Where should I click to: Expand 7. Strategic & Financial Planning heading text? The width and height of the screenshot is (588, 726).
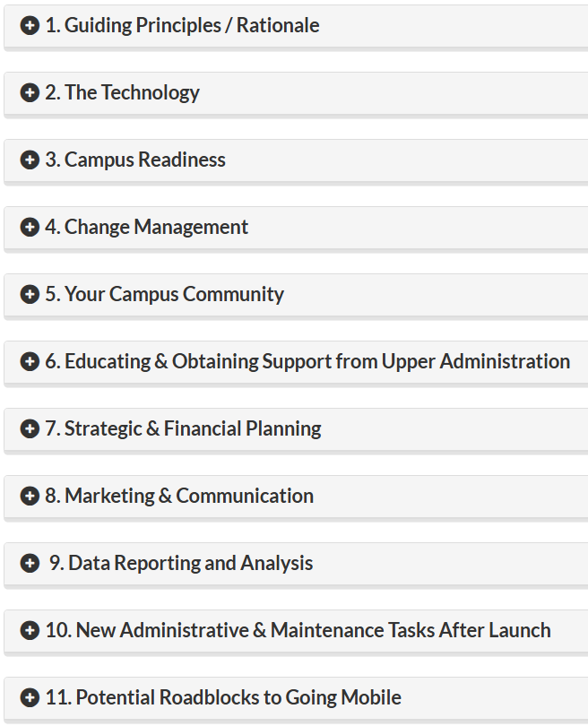(x=184, y=428)
